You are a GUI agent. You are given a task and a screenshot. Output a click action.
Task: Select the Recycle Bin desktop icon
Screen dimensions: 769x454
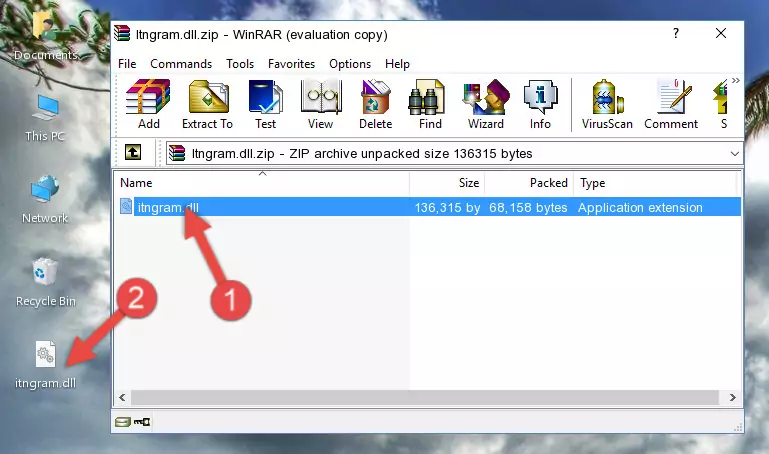pyautogui.click(x=46, y=282)
